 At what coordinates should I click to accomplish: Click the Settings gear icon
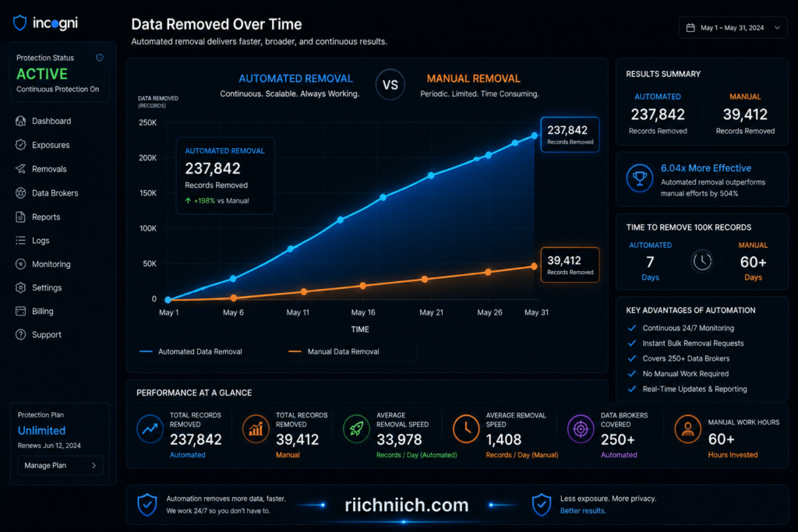[20, 288]
